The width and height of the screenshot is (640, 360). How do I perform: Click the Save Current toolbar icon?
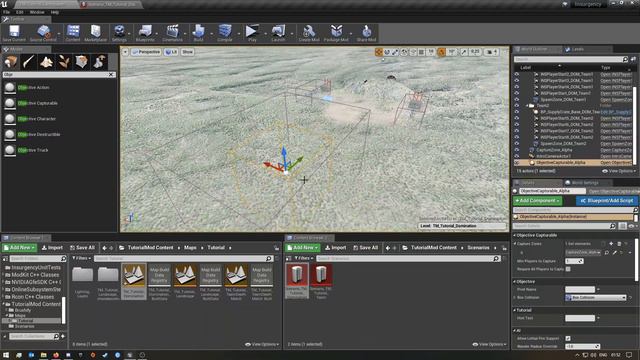pyautogui.click(x=14, y=33)
